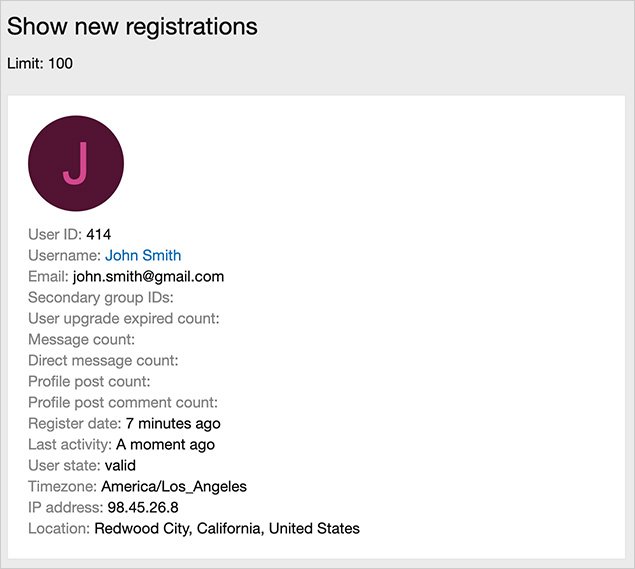Click the Profile post count label
The image size is (635, 569).
click(x=89, y=381)
